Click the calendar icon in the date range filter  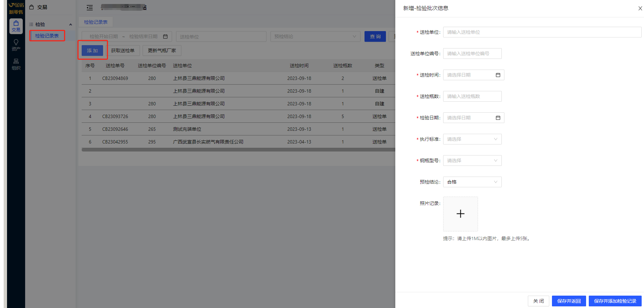pyautogui.click(x=165, y=36)
